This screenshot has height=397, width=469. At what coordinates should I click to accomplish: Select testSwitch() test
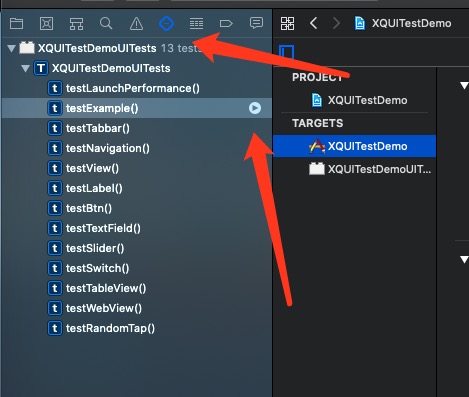pyautogui.click(x=97, y=268)
